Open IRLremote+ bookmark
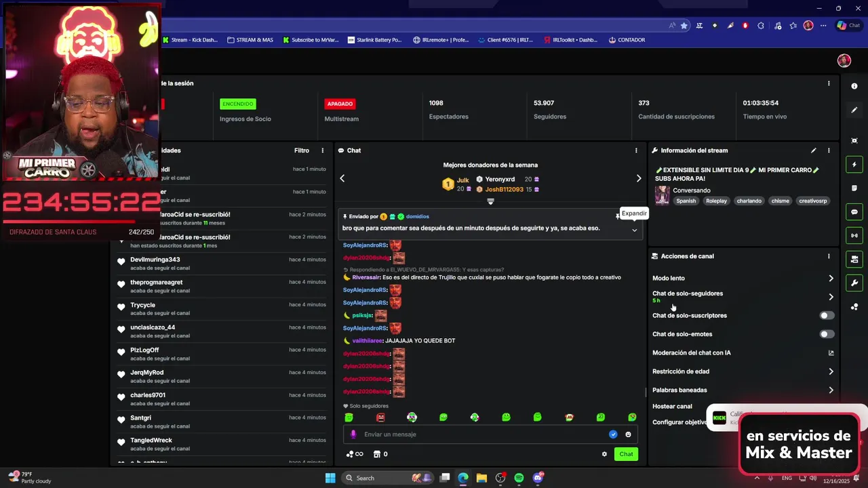 coord(441,40)
